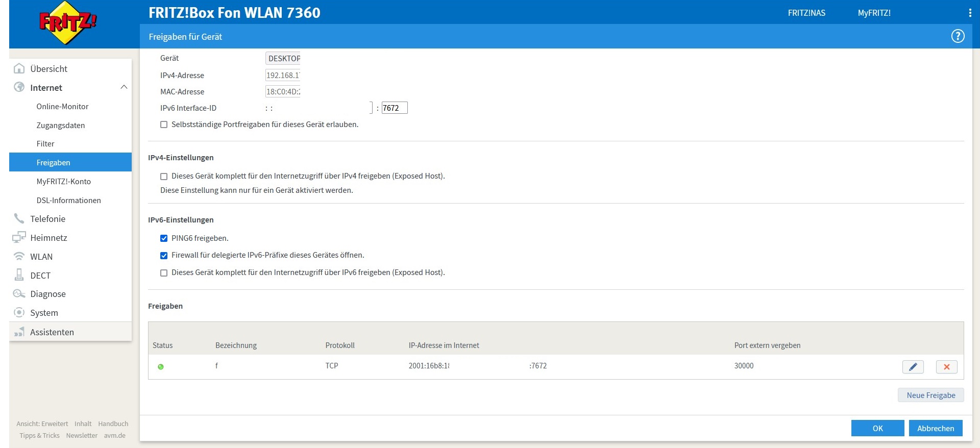Image resolution: width=980 pixels, height=448 pixels.
Task: Click the IP-Adresse im Internet header
Action: (444, 345)
